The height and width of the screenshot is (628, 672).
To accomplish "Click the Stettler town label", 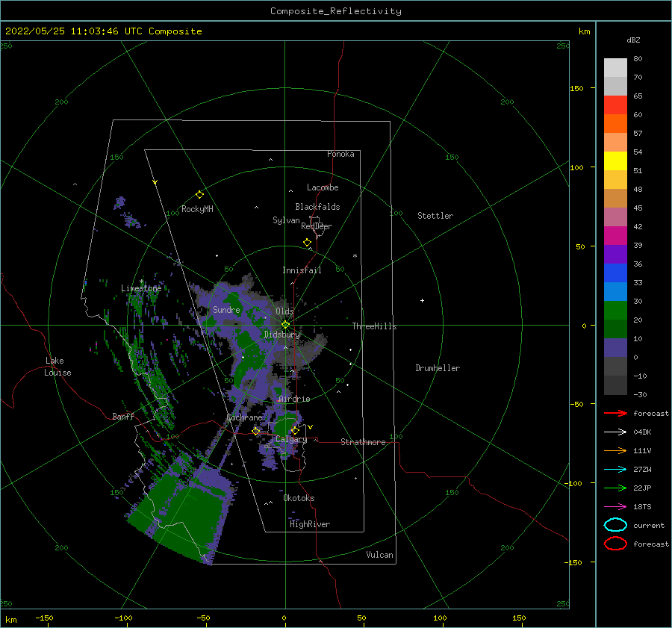I will pos(435,216).
